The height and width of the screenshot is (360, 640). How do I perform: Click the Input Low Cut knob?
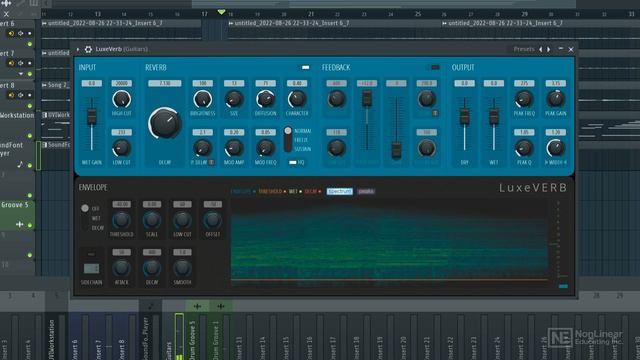(x=122, y=148)
